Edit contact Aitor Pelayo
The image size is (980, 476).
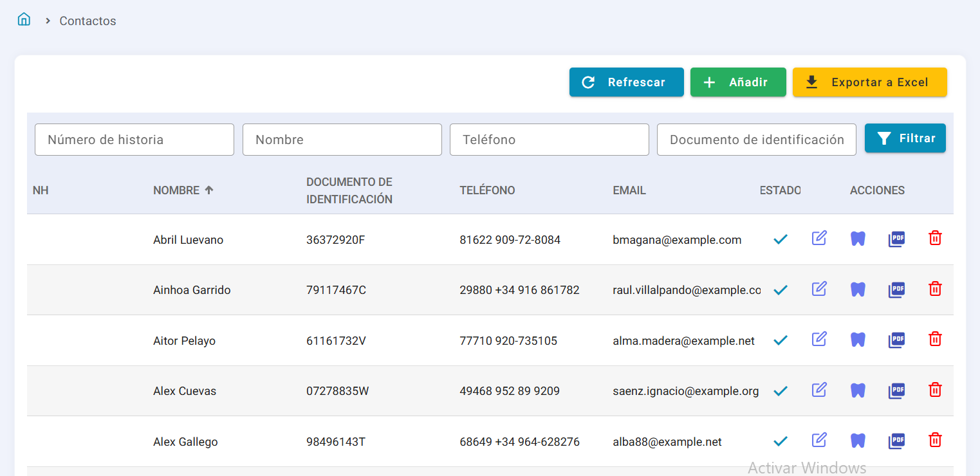click(819, 339)
